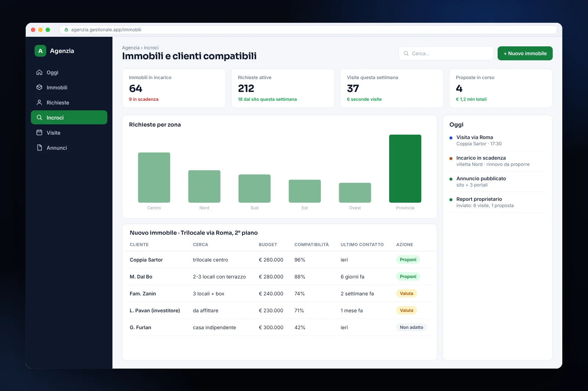
Task: Click the home icon next to Oggi
Action: point(39,72)
